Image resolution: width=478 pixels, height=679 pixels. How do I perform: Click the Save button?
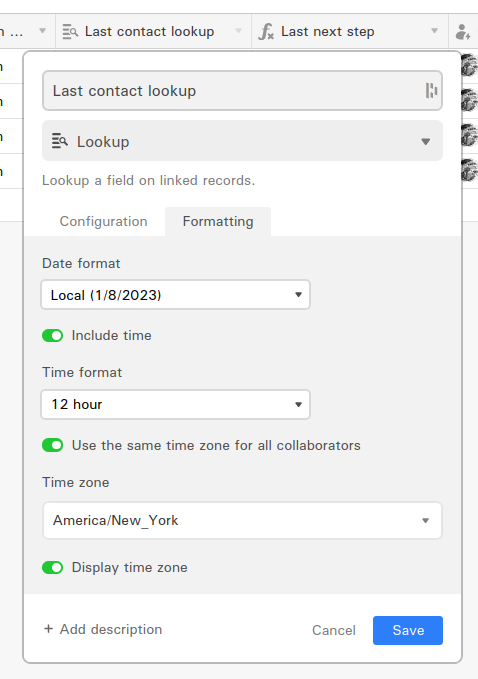[408, 630]
